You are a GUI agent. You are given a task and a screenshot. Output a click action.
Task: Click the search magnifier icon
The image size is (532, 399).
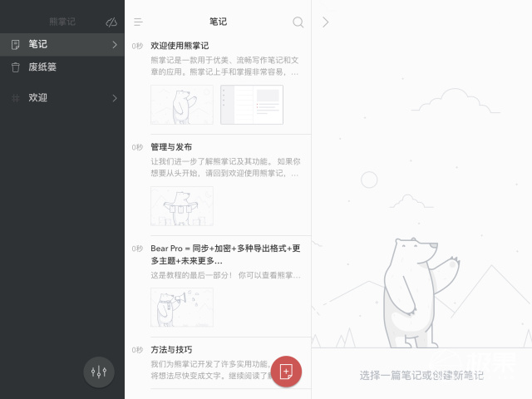pyautogui.click(x=298, y=22)
